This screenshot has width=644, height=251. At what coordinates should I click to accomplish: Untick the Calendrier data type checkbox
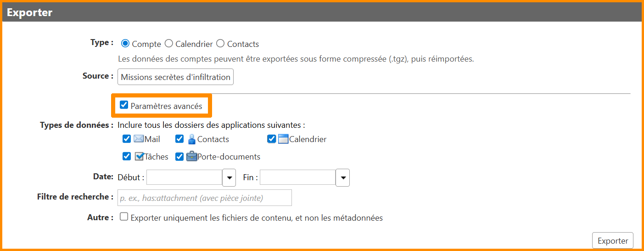point(272,139)
